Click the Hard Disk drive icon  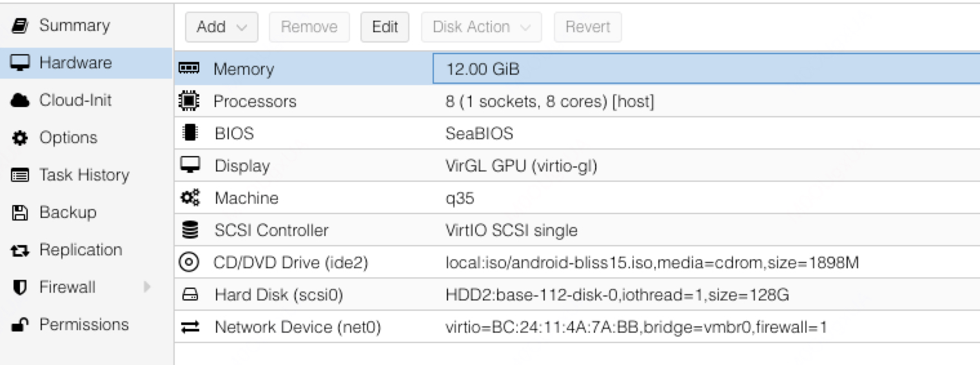[190, 295]
